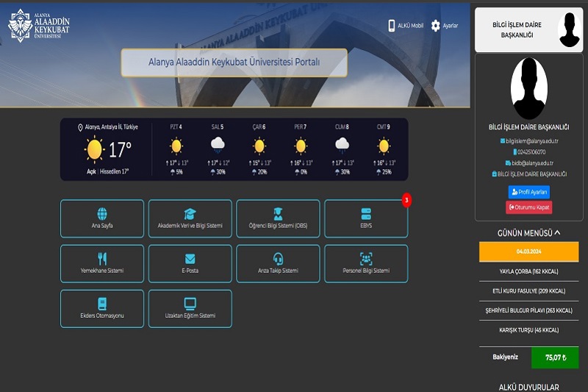Viewport: 588px width, 392px height.
Task: Click the 17° current temperature
Action: tap(120, 150)
